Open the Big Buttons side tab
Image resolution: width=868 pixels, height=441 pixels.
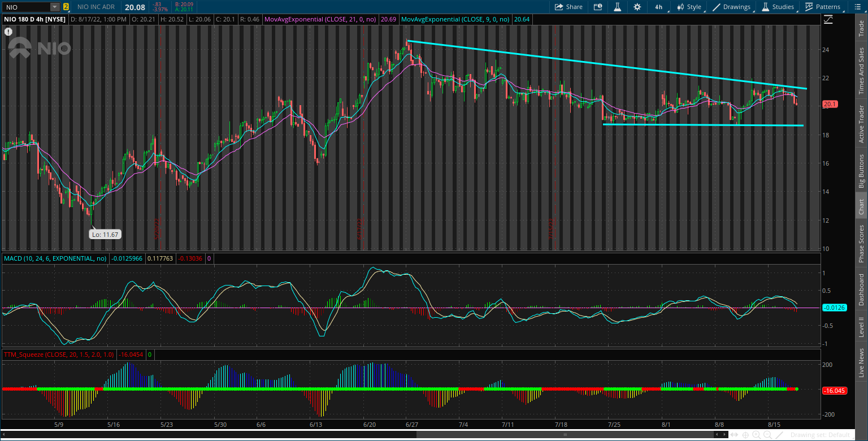(x=861, y=171)
